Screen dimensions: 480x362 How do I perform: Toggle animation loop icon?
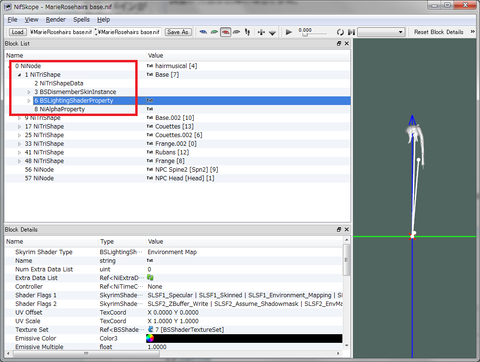click(x=340, y=32)
